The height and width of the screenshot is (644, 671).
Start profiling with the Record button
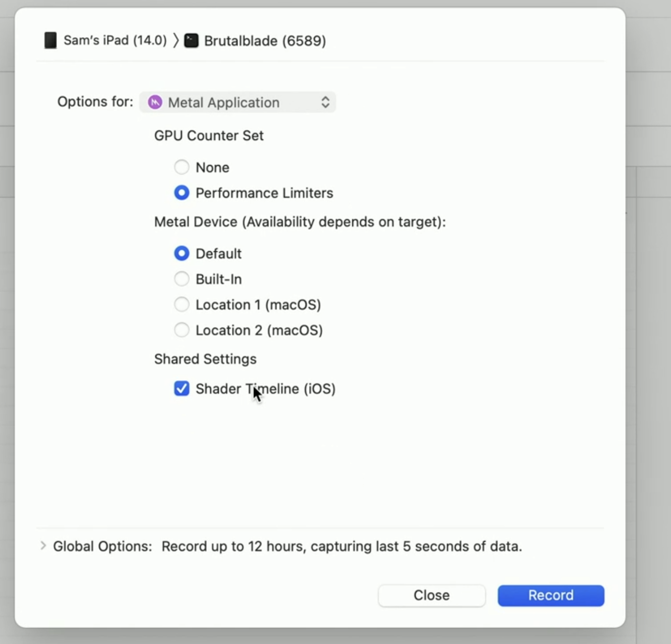(551, 596)
